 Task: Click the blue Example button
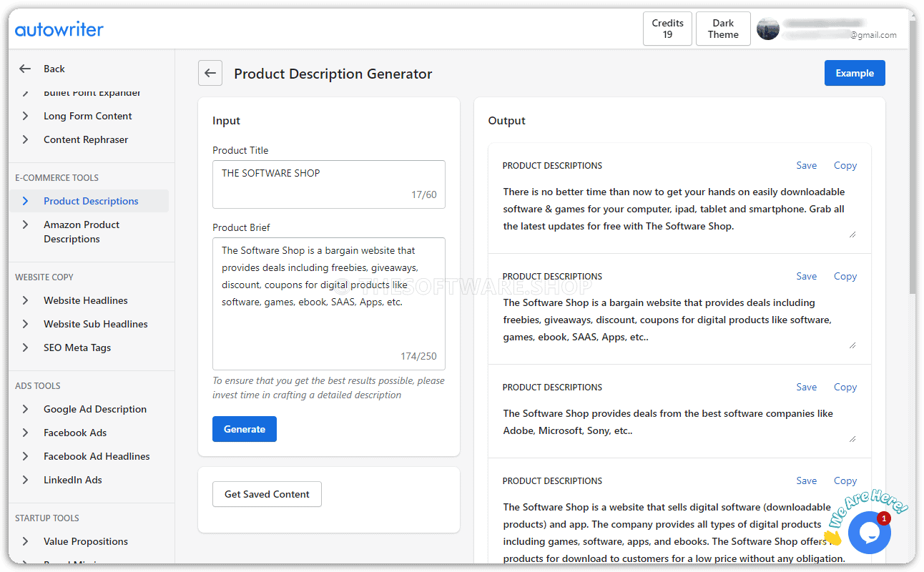[855, 73]
